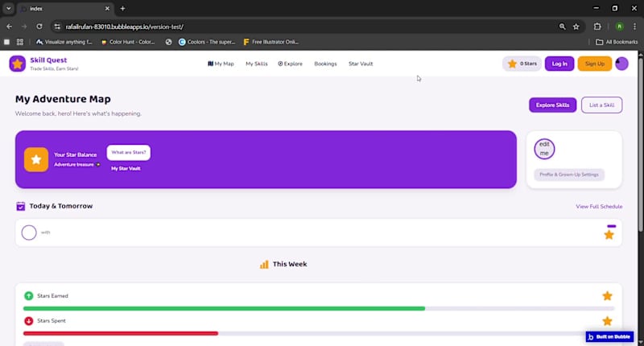Click the star icon beside Stars Spent

(607, 321)
